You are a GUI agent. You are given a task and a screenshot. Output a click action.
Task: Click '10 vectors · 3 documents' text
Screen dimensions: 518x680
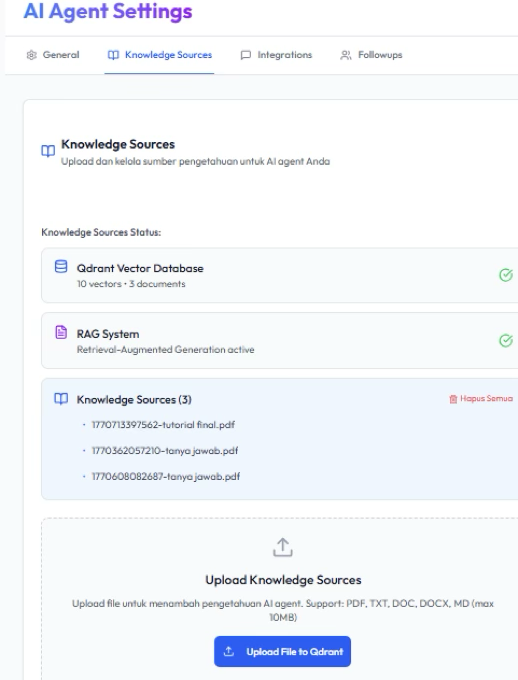coord(131,284)
